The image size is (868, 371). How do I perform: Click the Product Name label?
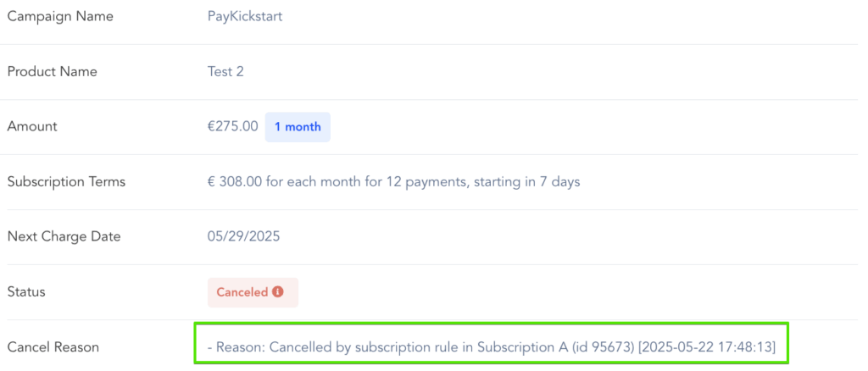click(52, 72)
